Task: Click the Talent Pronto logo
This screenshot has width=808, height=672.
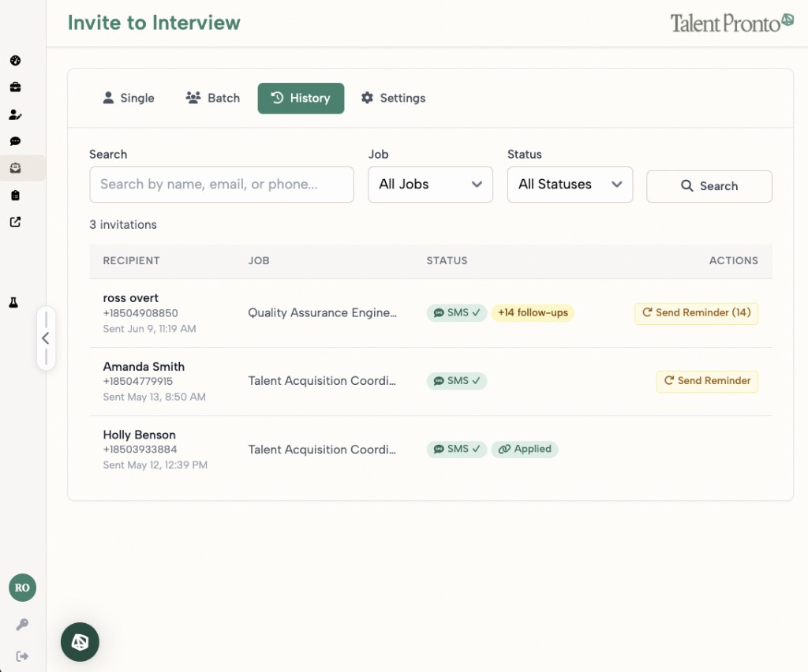Action: click(731, 23)
